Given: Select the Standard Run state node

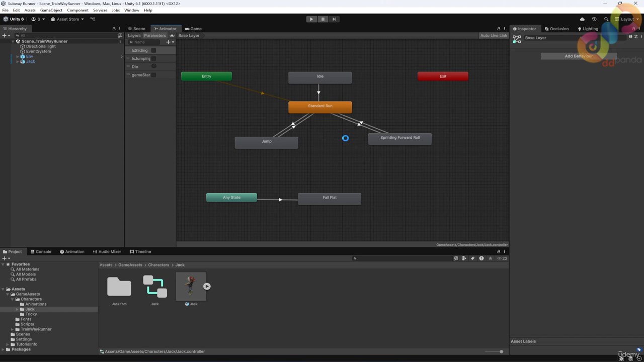Looking at the screenshot, I should point(320,106).
